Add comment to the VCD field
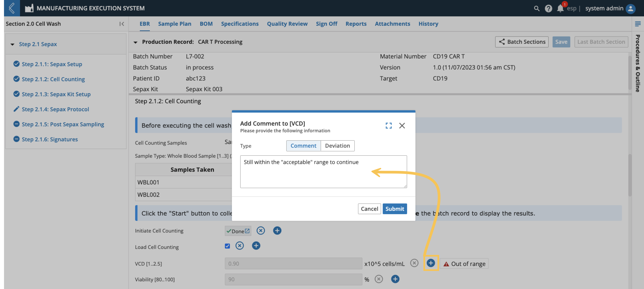Image resolution: width=644 pixels, height=289 pixels. (430, 263)
